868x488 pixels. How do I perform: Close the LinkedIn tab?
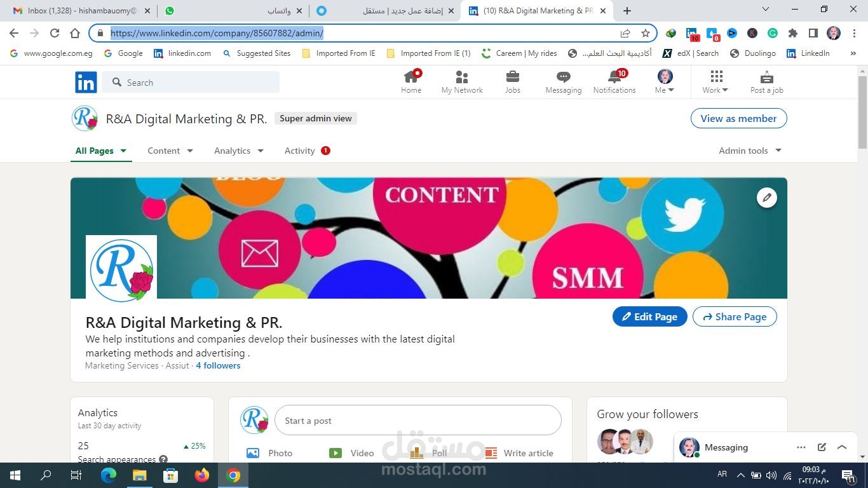[x=603, y=10]
